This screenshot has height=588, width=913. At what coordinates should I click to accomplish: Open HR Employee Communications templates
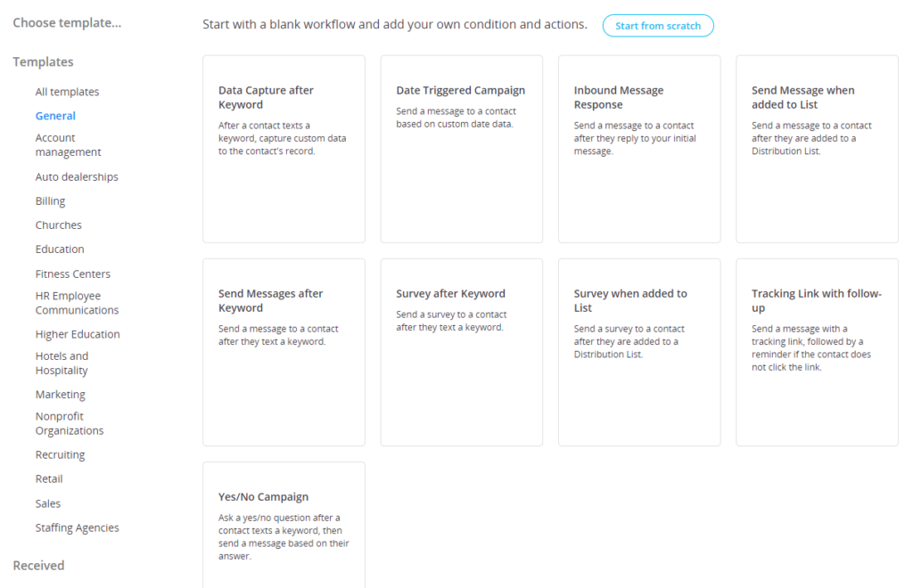point(77,303)
